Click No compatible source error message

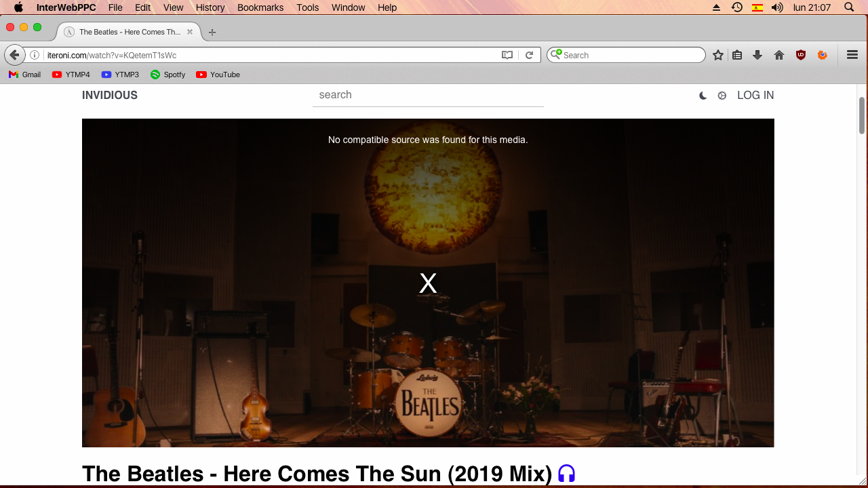[x=428, y=140]
